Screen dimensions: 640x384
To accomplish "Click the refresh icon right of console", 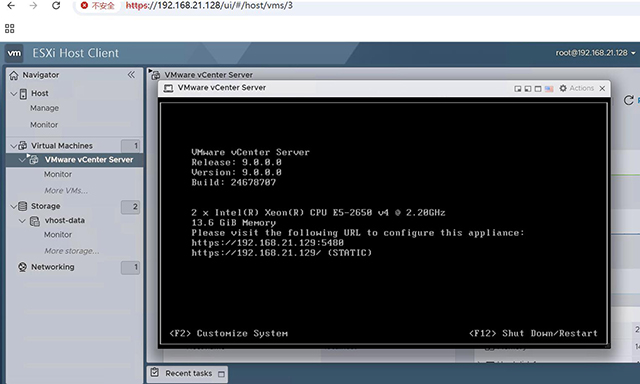I will [629, 100].
